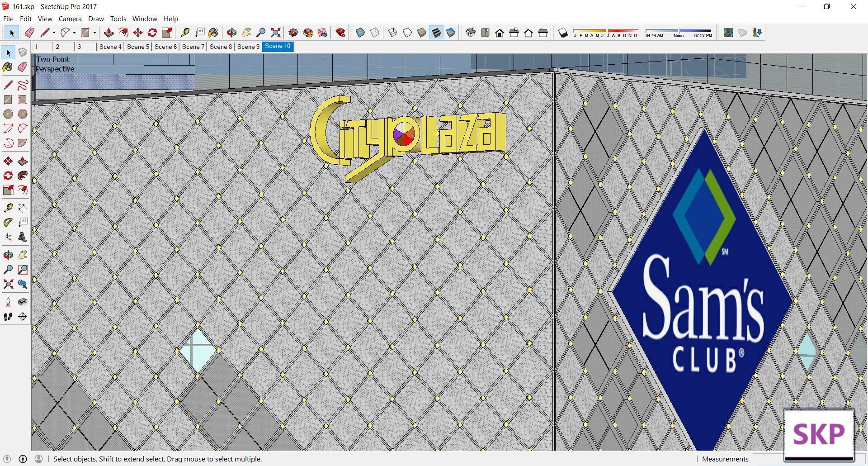868x466 pixels.
Task: Switch to the Top view
Action: [485, 33]
